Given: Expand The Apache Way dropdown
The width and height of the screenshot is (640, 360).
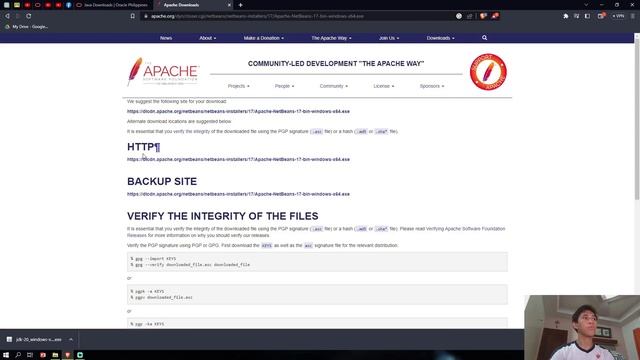Looking at the screenshot, I should (331, 38).
